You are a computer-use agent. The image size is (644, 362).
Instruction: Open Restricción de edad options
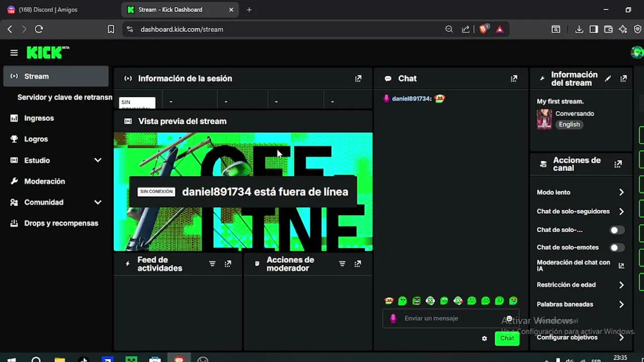pos(581,285)
